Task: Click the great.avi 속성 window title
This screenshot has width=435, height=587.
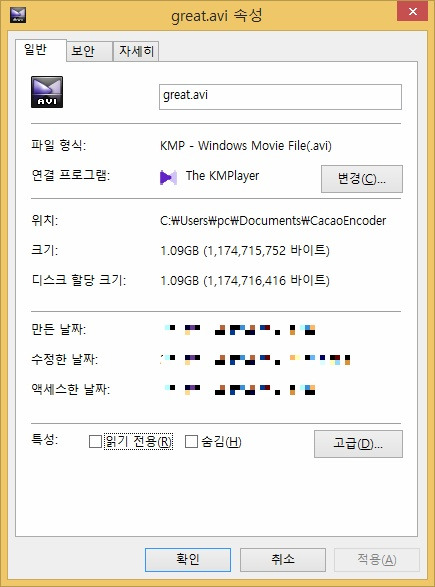Action: [217, 16]
